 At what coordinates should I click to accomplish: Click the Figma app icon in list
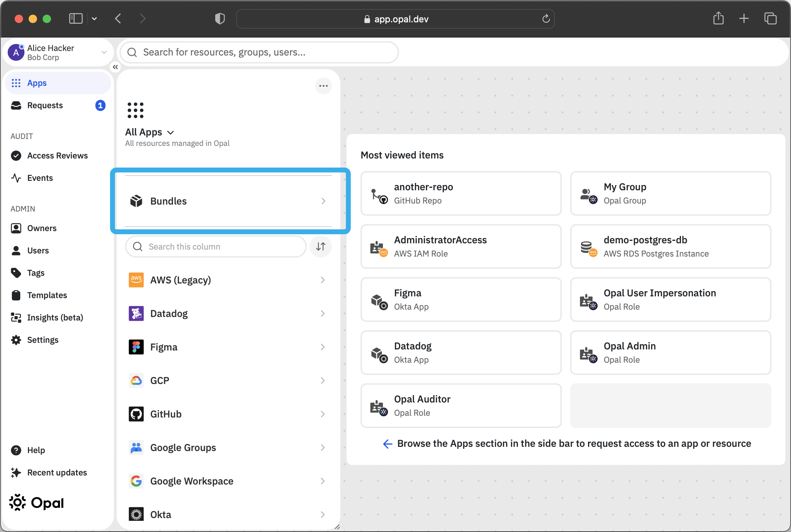tap(136, 347)
